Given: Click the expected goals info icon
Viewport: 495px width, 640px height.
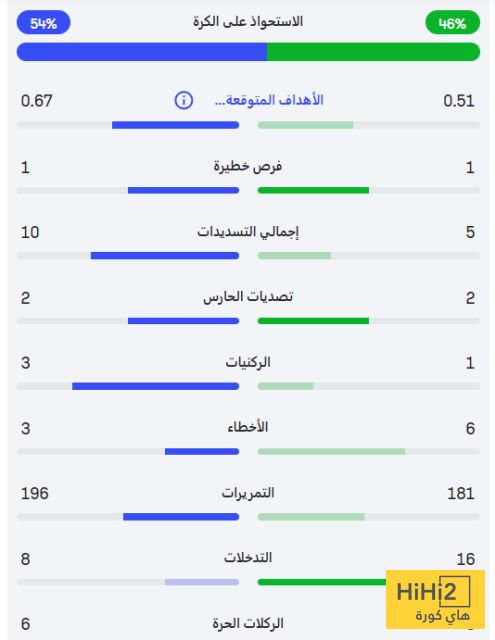Looking at the screenshot, I should (x=184, y=100).
